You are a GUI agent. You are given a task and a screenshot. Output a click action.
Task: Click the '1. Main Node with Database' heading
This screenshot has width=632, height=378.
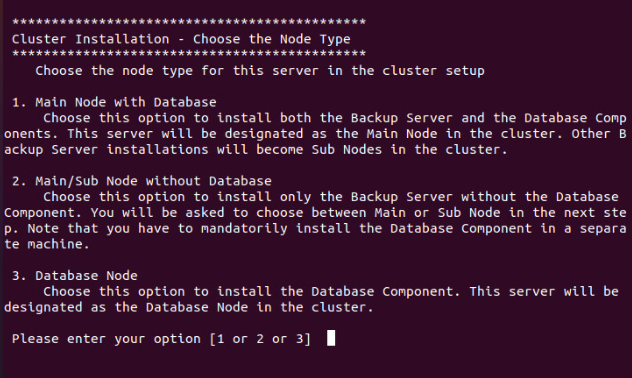tap(114, 102)
